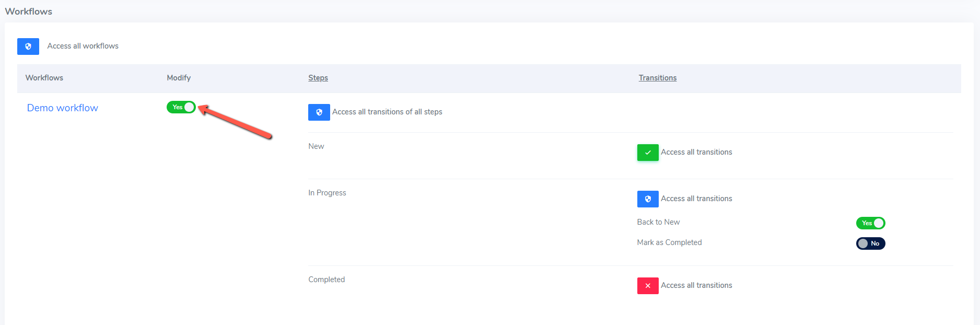This screenshot has width=980, height=325.
Task: Click the Workflows column header
Action: [x=44, y=78]
